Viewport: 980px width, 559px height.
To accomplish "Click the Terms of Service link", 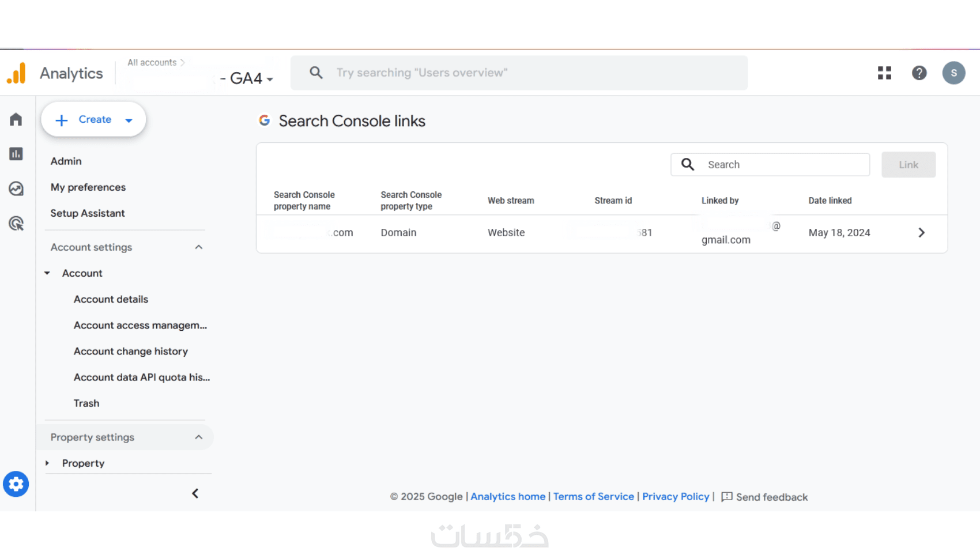I will [x=593, y=497].
